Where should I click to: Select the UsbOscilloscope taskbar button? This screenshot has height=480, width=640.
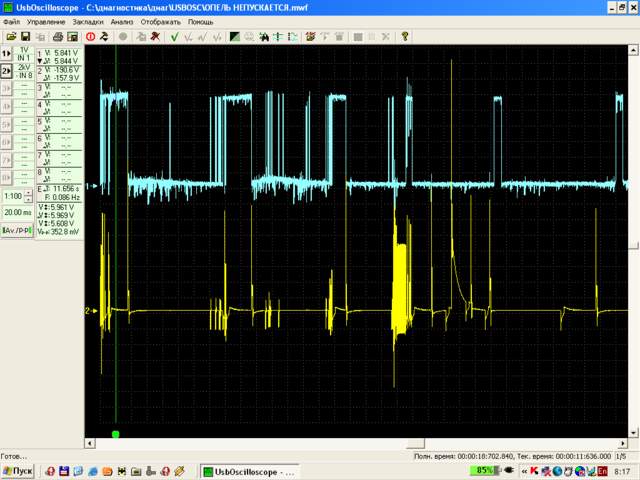pyautogui.click(x=250, y=472)
